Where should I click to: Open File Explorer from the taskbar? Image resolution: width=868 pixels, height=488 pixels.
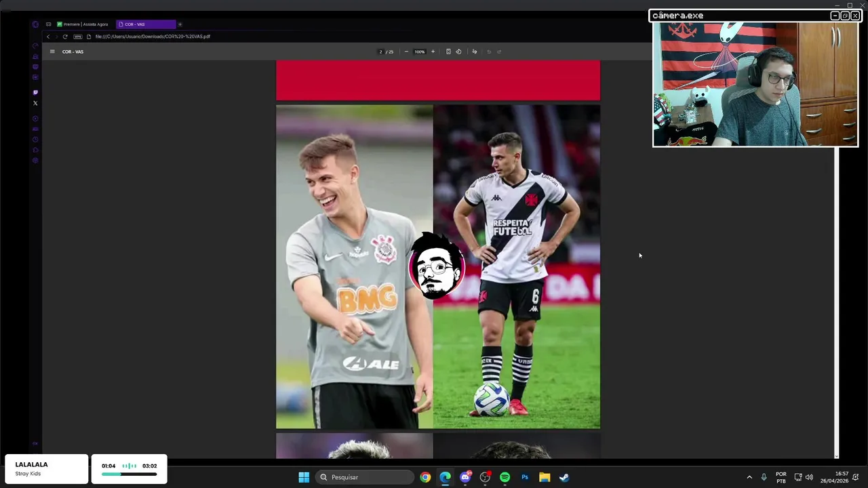click(x=545, y=477)
